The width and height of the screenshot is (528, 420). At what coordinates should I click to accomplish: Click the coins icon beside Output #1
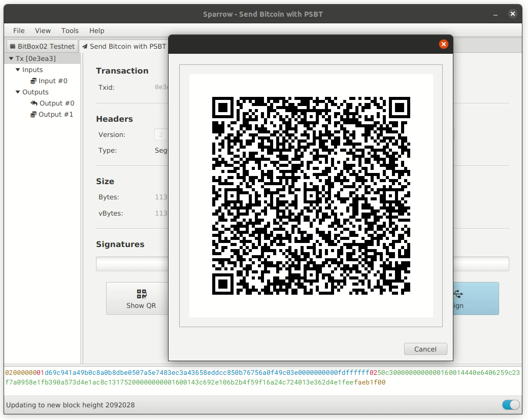click(34, 115)
